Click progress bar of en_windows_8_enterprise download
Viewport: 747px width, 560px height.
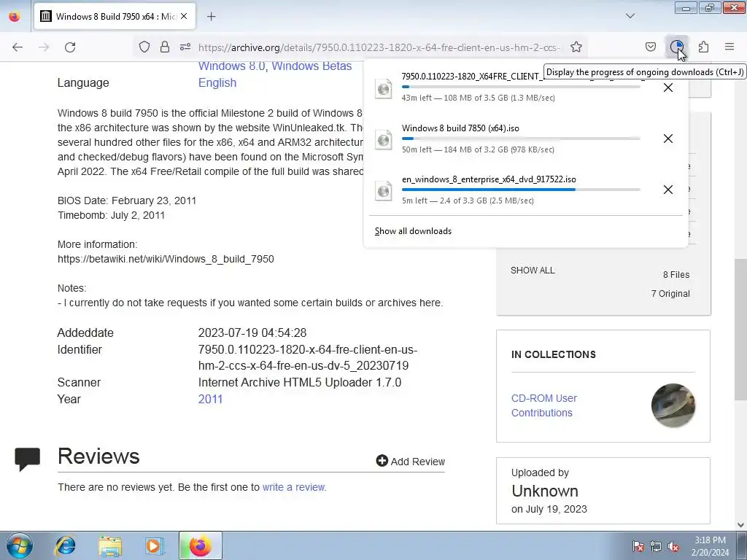click(x=521, y=190)
